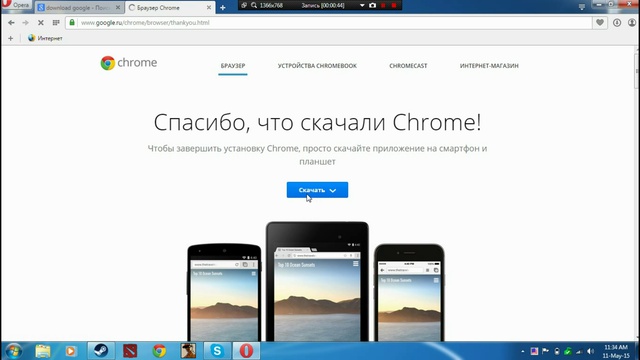Viewport: 640px width, 360px height.
Task: Open the 'БРАУЗЕР' navigation tab
Action: pos(233,66)
